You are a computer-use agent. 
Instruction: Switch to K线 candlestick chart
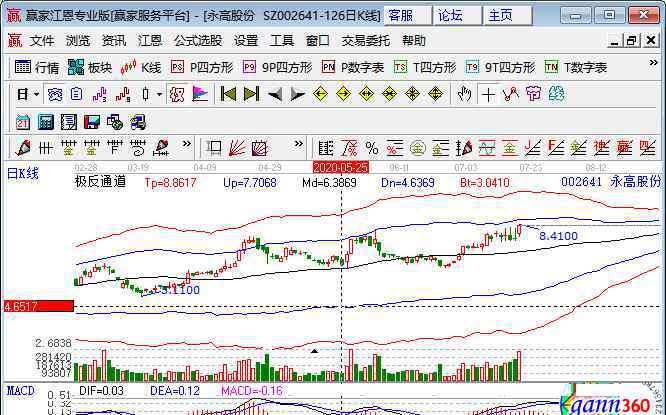pyautogui.click(x=141, y=67)
